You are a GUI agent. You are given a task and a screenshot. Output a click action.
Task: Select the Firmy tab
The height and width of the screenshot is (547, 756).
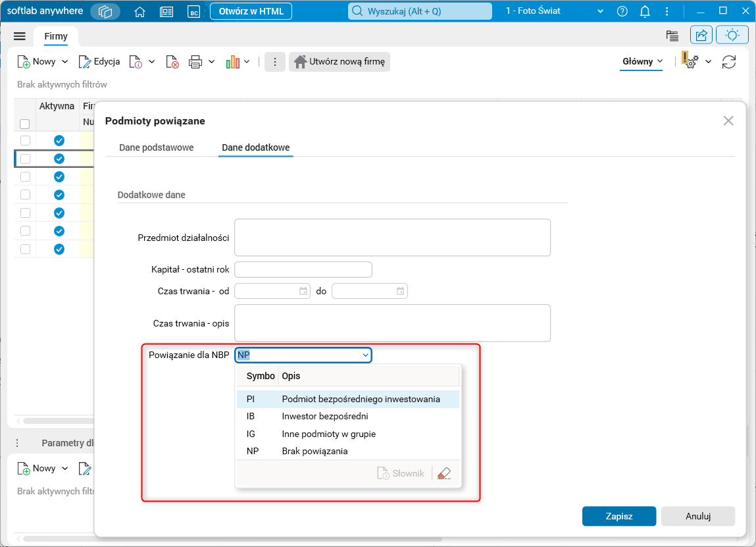[56, 36]
